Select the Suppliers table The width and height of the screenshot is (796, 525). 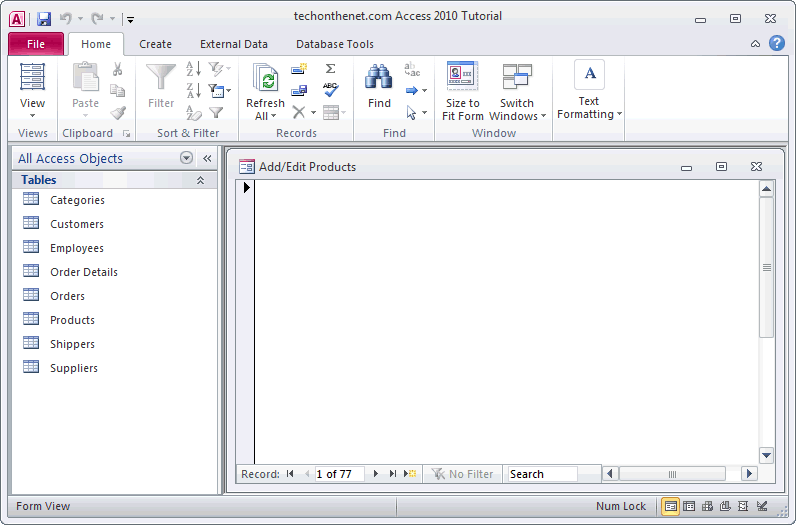pos(115,368)
